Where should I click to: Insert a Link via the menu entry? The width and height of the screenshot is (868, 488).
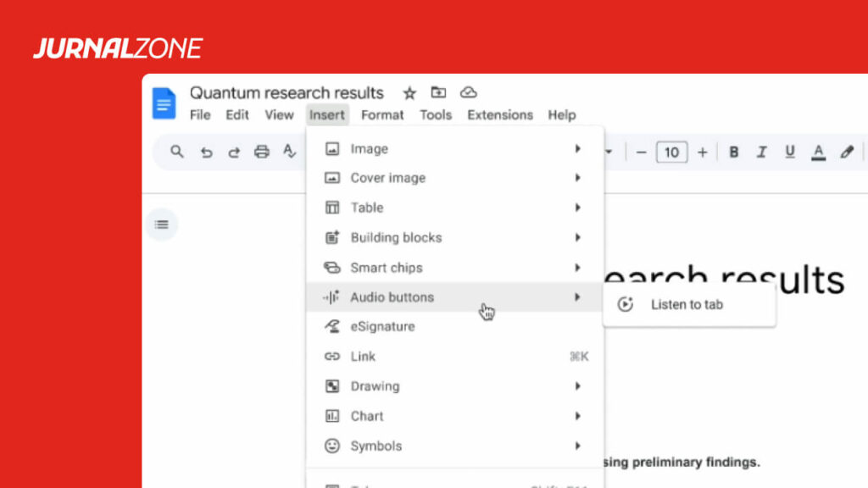[x=362, y=356]
